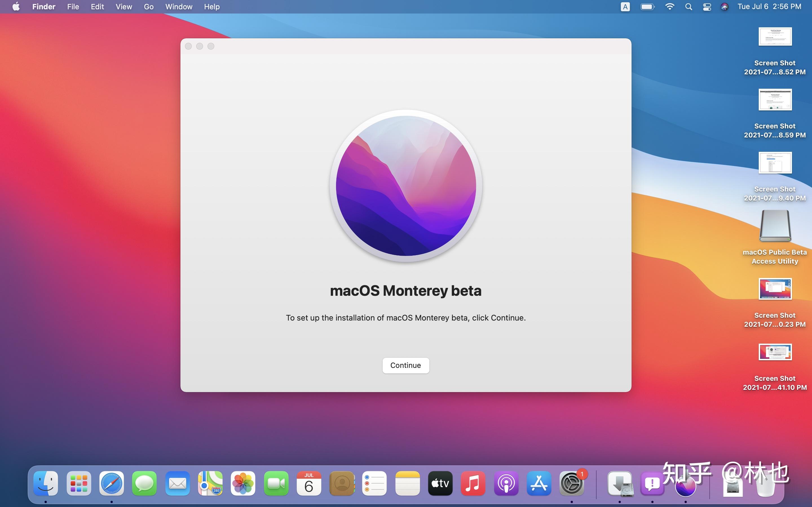Open the Window menu
Screen dimensions: 812x507
tap(178, 7)
